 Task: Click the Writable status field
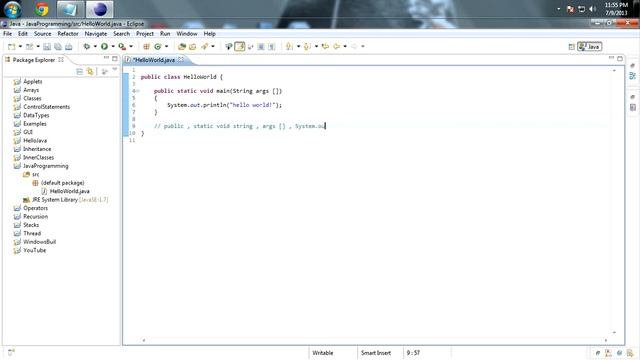coord(322,353)
